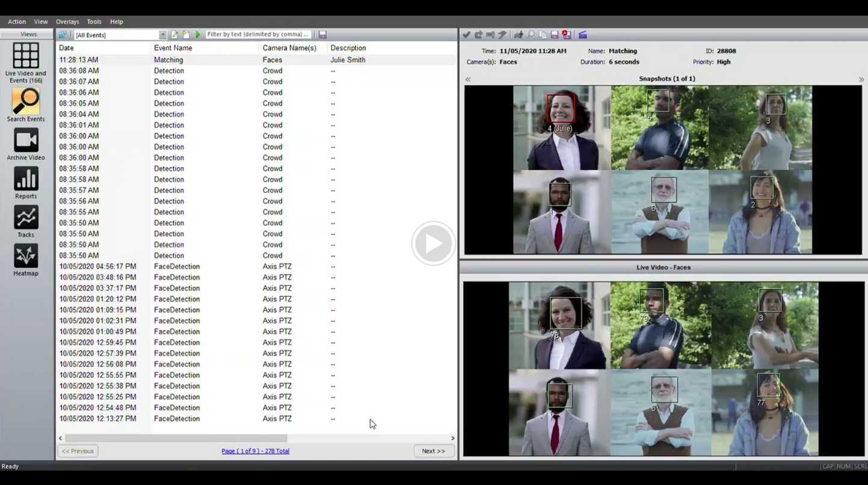Click the Page 1 of 9 link
Screen dimensions: 868x485
click(x=255, y=451)
